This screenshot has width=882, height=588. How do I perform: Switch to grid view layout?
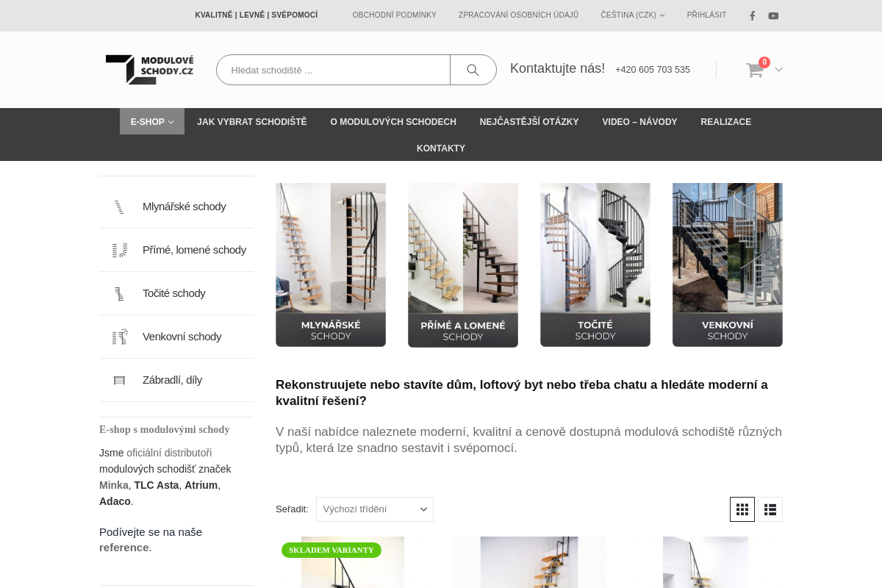(742, 509)
